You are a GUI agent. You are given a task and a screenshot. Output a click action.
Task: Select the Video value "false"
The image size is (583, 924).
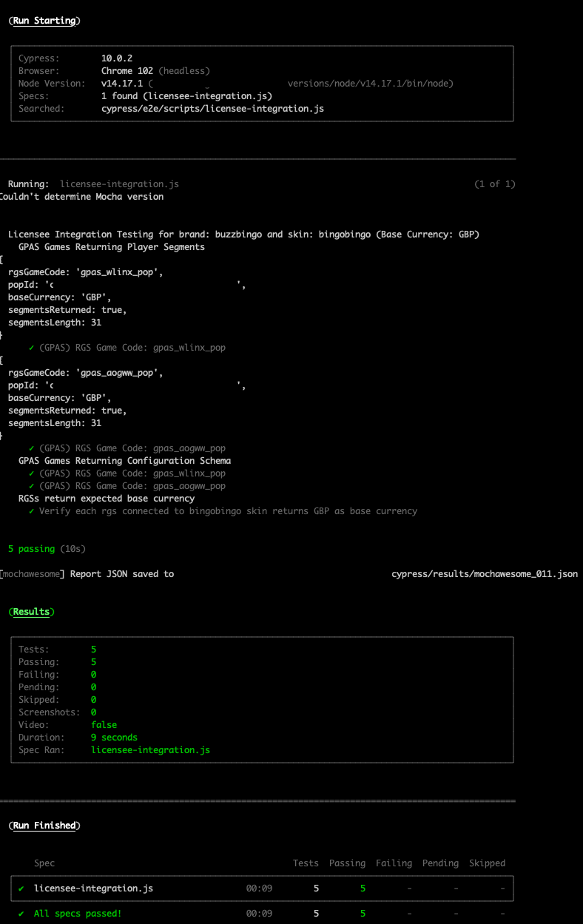(104, 724)
